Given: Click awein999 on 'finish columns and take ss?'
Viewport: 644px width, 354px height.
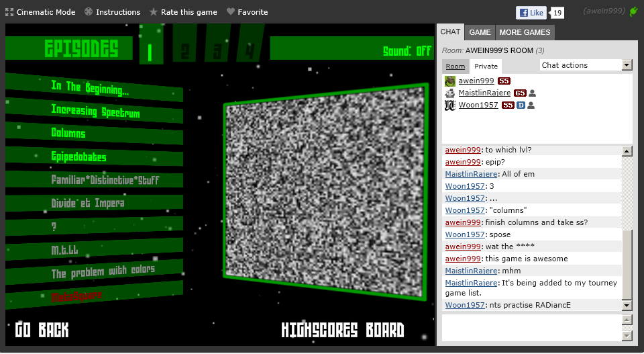Looking at the screenshot, I should tap(462, 222).
